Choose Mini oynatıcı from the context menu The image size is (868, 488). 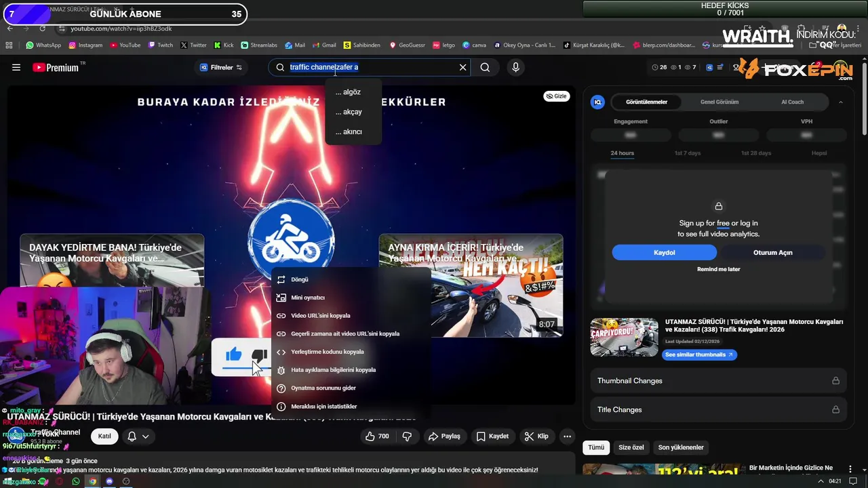pyautogui.click(x=351, y=298)
